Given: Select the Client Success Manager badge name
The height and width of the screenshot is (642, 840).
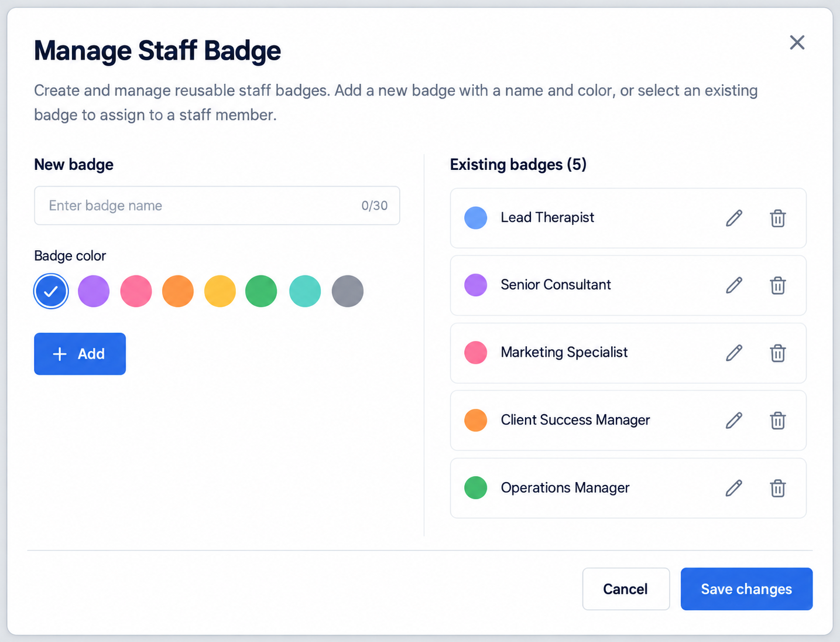Looking at the screenshot, I should point(575,420).
